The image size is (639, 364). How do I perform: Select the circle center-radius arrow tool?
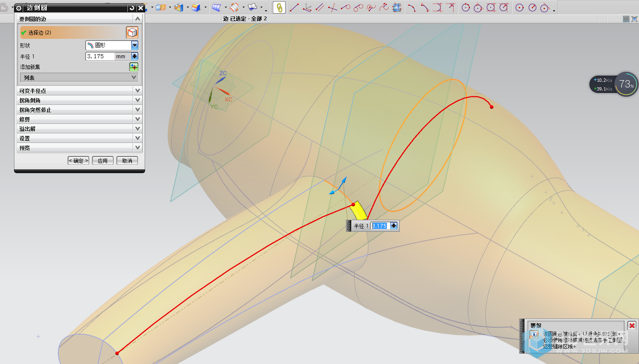click(x=532, y=7)
